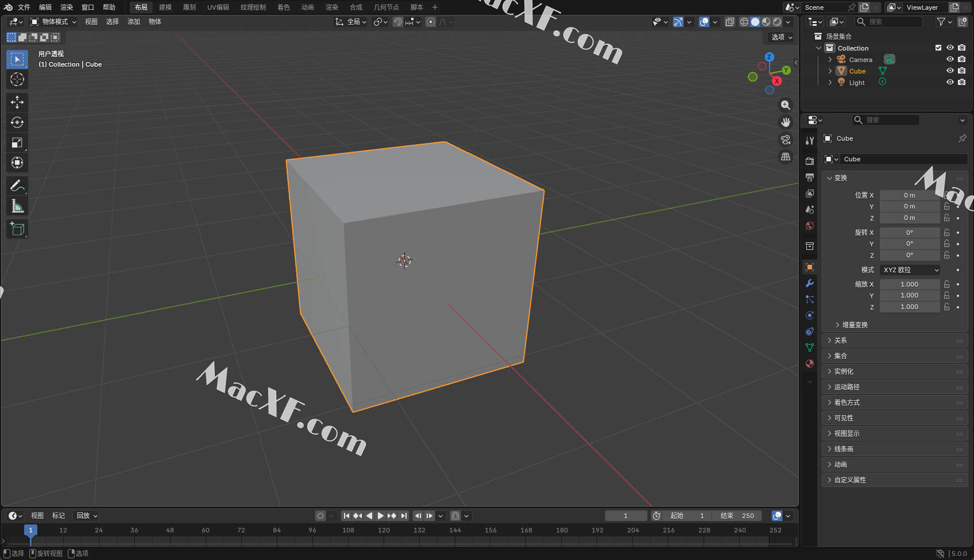Image resolution: width=974 pixels, height=560 pixels.
Task: Toggle Light visibility eye icon
Action: click(x=950, y=82)
